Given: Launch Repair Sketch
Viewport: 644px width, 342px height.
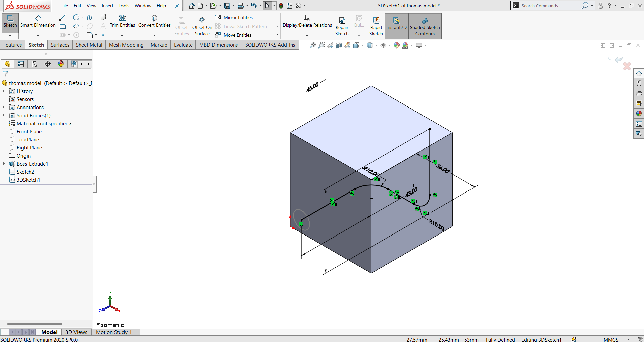Looking at the screenshot, I should pos(342,26).
